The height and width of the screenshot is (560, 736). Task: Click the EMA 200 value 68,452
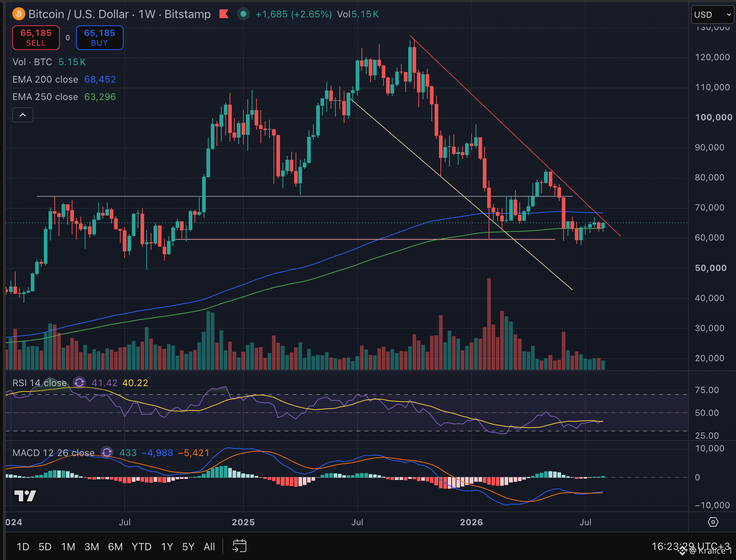click(x=100, y=79)
